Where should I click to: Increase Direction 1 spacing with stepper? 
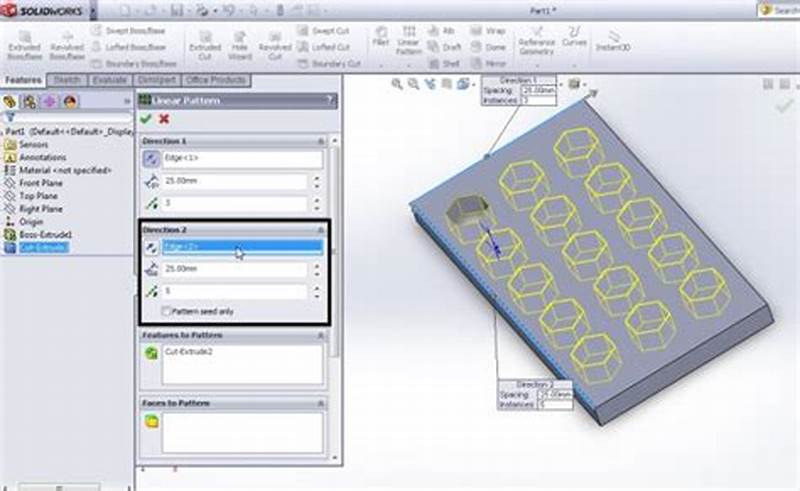[x=317, y=178]
